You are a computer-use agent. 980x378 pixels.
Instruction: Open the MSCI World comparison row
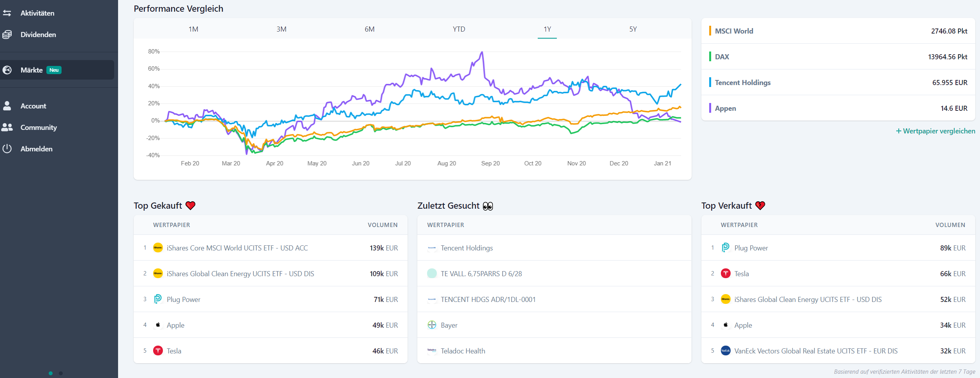(x=838, y=31)
